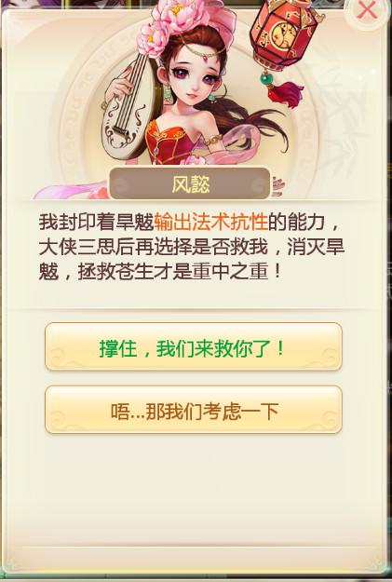Tap the right scroll knob of name plate
This screenshot has width=392, height=582.
point(259,184)
